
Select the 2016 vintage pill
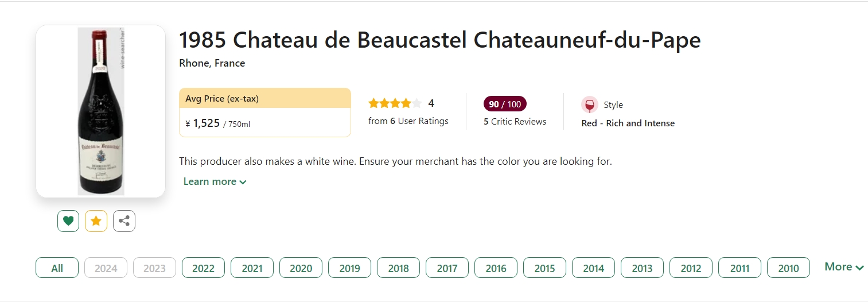click(x=496, y=268)
